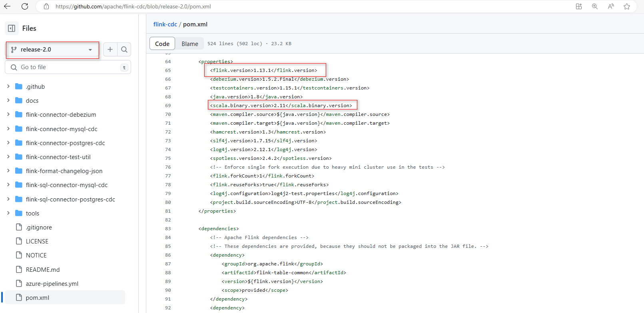The width and height of the screenshot is (644, 313).
Task: Click the plus add file button
Action: click(x=110, y=50)
